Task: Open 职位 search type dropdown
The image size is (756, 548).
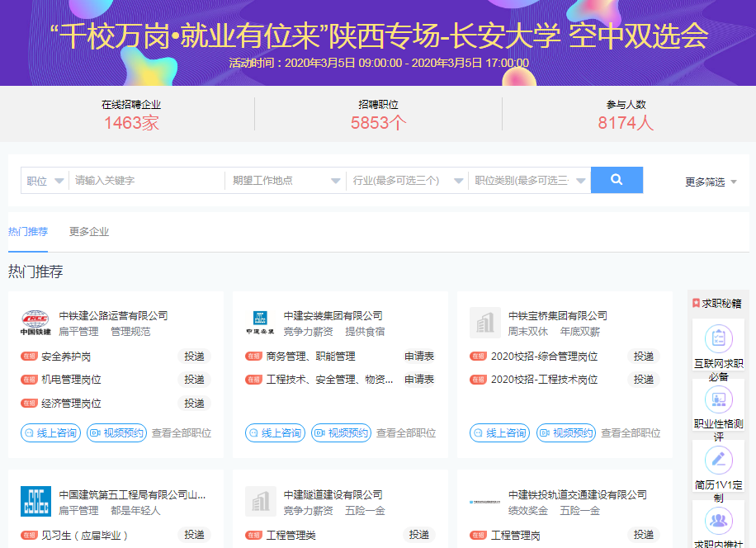Action: (x=45, y=181)
